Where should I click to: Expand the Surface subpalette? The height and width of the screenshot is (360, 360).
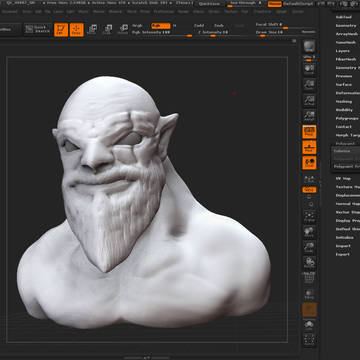[x=344, y=85]
